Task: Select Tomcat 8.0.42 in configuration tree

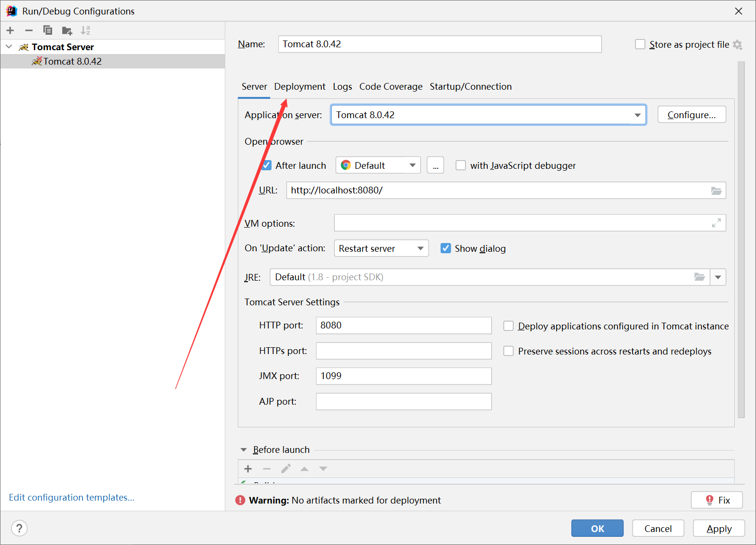Action: tap(112, 61)
